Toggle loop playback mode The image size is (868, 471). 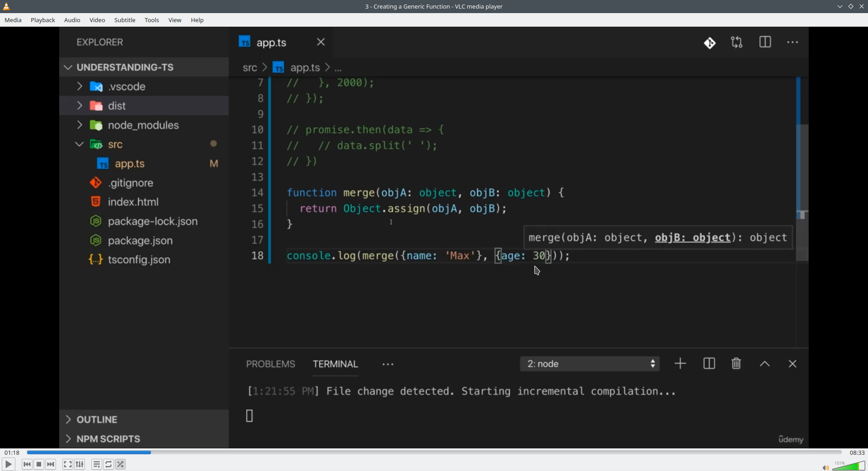coord(108,464)
